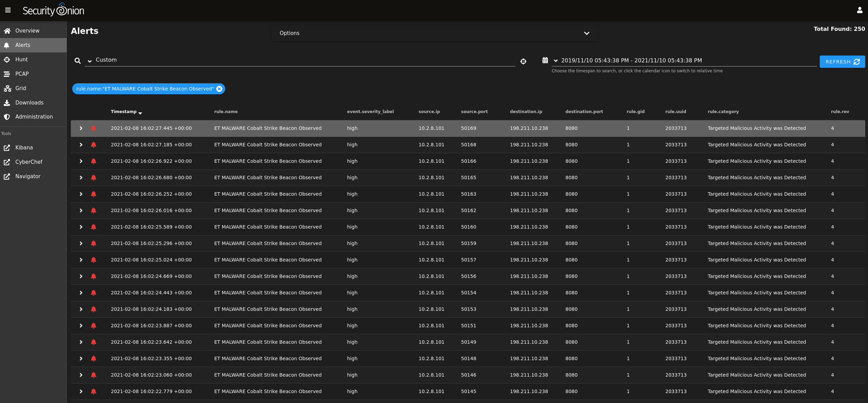Screen dimensions: 868x403
Task: Switch to relative time via calendar icon
Action: (545, 60)
